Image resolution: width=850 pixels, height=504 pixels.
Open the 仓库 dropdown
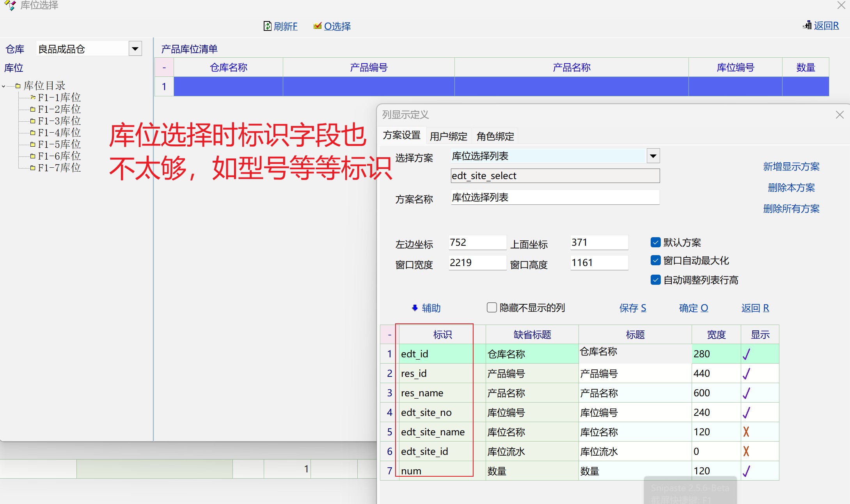[x=135, y=49]
